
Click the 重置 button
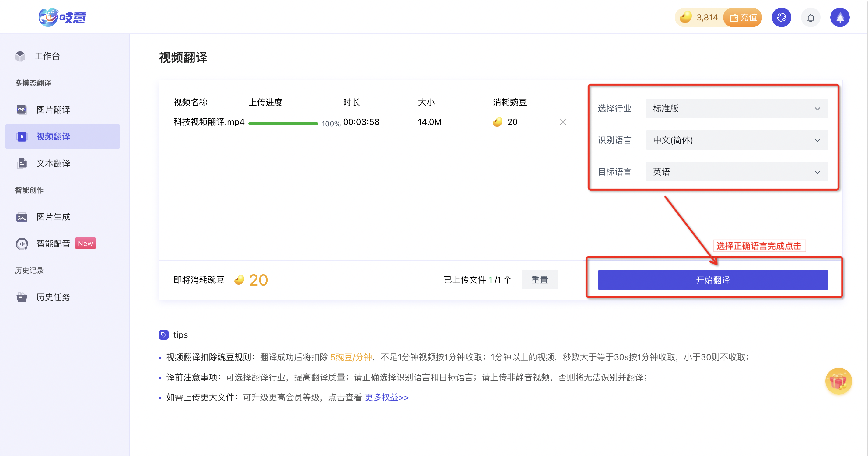pyautogui.click(x=540, y=280)
